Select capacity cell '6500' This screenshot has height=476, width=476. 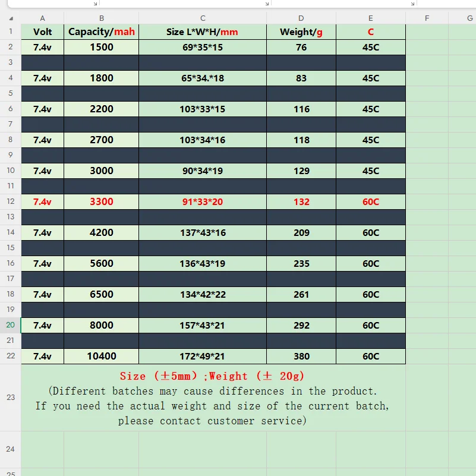click(102, 295)
